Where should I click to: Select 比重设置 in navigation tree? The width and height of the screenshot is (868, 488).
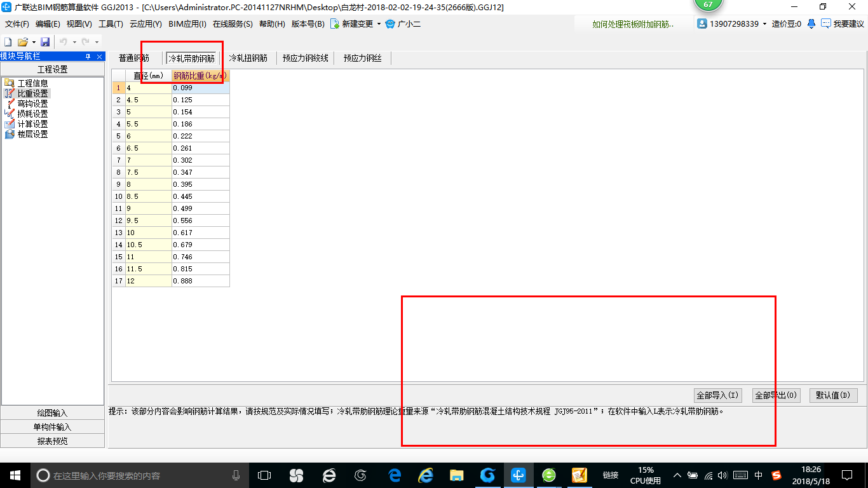(x=32, y=93)
